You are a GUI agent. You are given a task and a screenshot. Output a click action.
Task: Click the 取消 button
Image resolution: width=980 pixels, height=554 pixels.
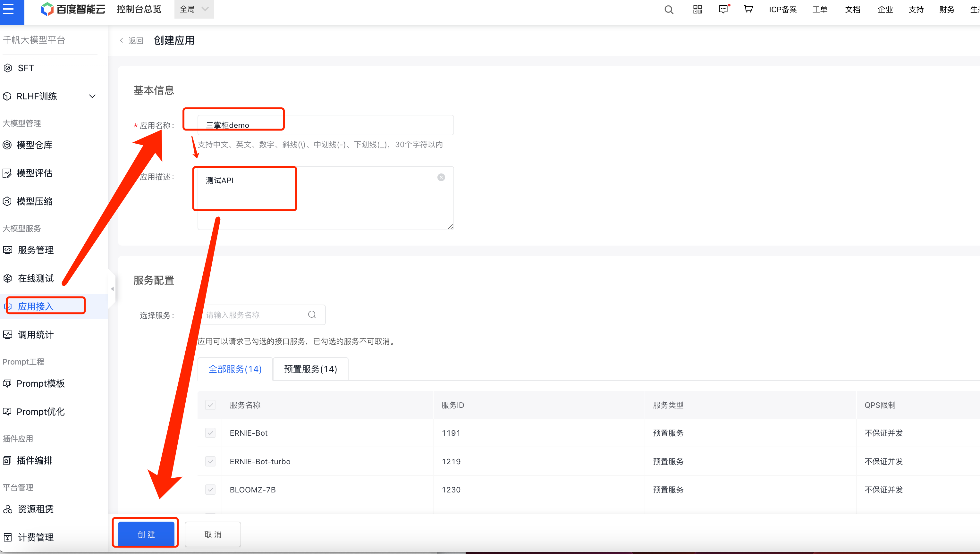point(213,534)
